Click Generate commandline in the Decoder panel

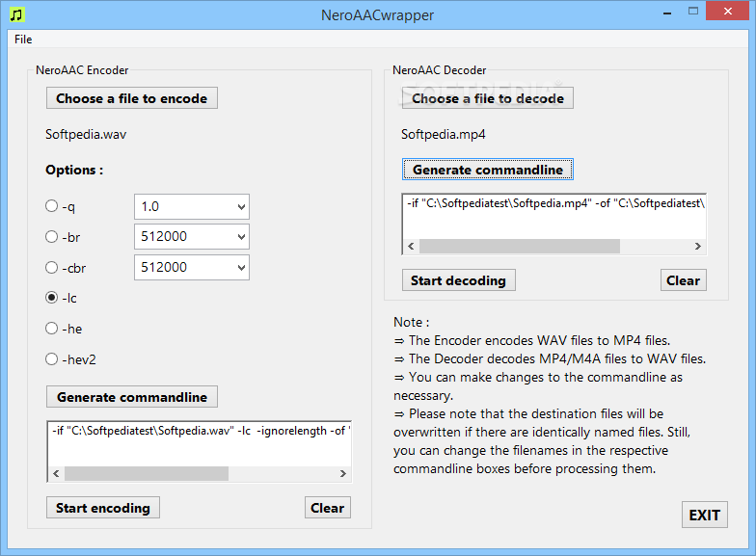[488, 170]
